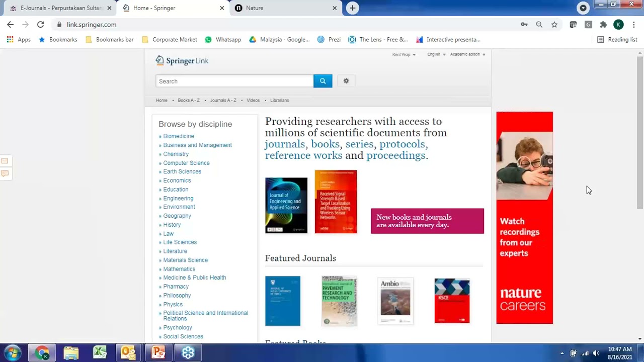Click the profile avatar K icon
Image resolution: width=644 pixels, height=362 pixels.
click(x=618, y=25)
